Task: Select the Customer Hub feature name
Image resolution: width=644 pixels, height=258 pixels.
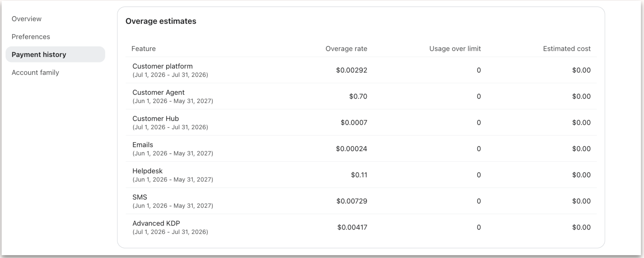Action: [x=155, y=119]
